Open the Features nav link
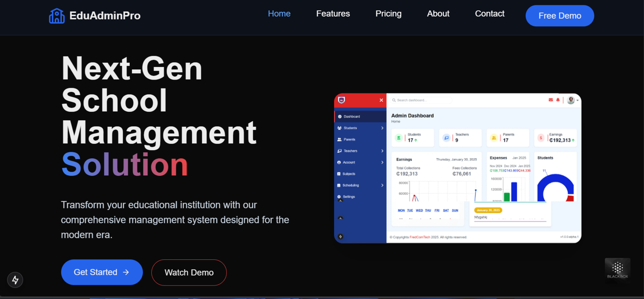 click(x=333, y=14)
